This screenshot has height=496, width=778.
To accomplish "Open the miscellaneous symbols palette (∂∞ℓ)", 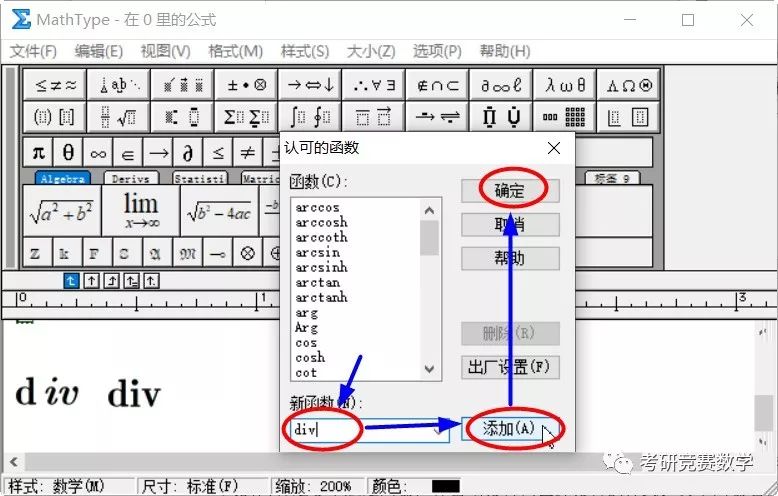I will [x=501, y=85].
